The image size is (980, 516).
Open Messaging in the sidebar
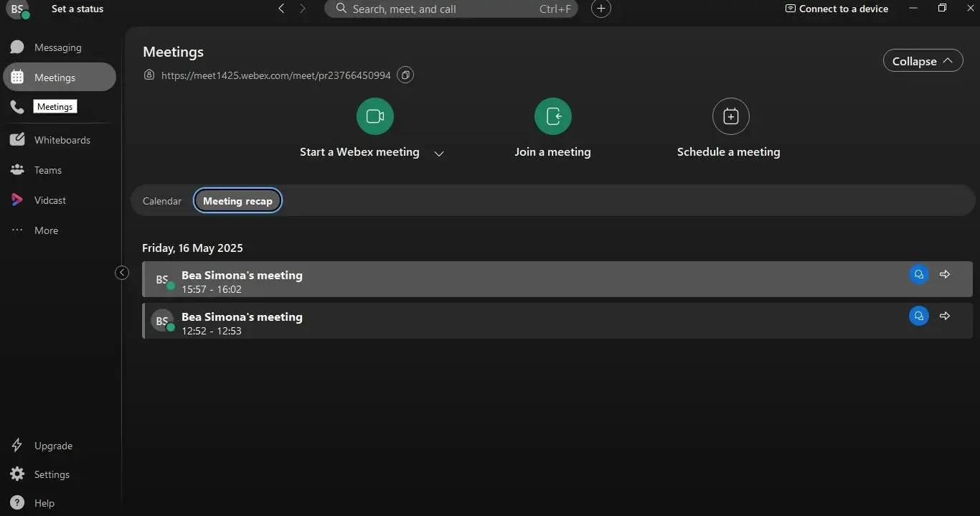pyautogui.click(x=57, y=47)
